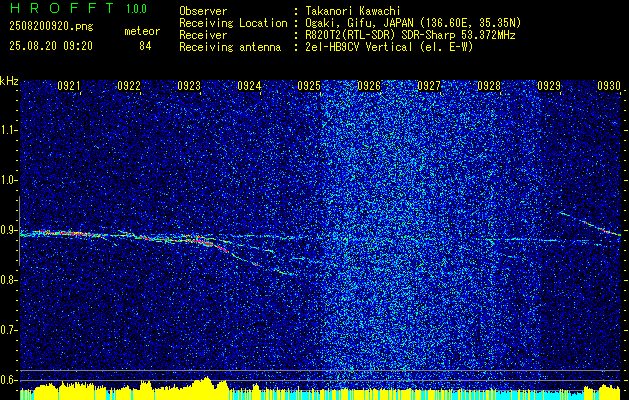The height and width of the screenshot is (400, 629).
Task: Click the Ogaki, Gifu, JAPAN location text
Action: pyautogui.click(x=413, y=23)
